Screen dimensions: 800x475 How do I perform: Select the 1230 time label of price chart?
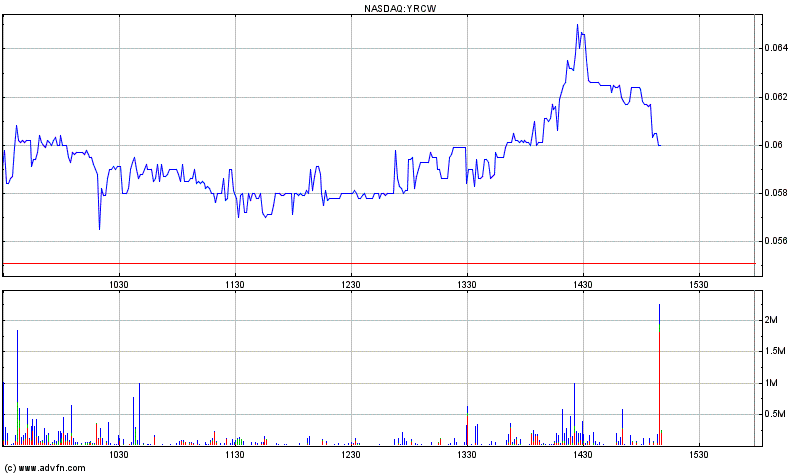point(351,284)
